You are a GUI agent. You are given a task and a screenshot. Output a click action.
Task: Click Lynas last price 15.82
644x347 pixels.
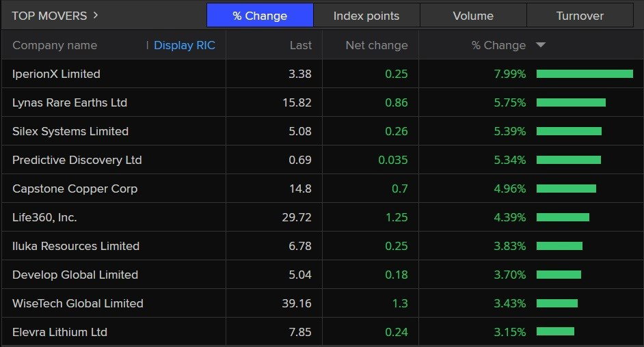[297, 102]
